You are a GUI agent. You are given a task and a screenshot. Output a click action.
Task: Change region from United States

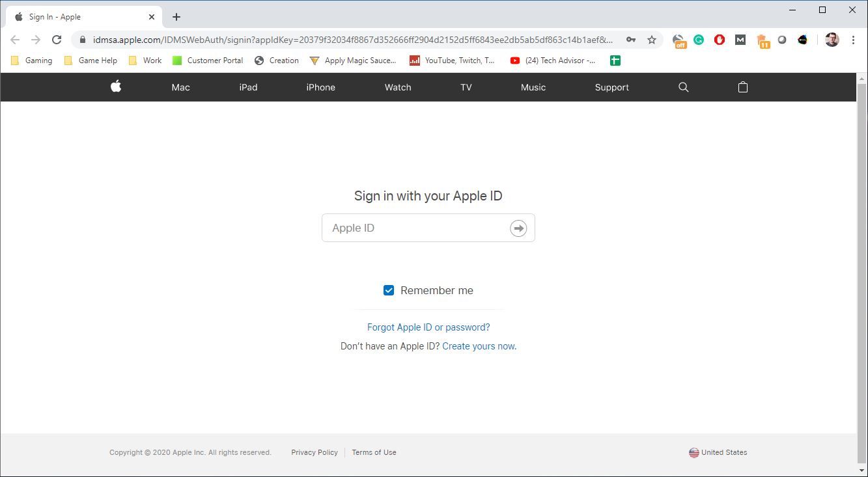[718, 452]
